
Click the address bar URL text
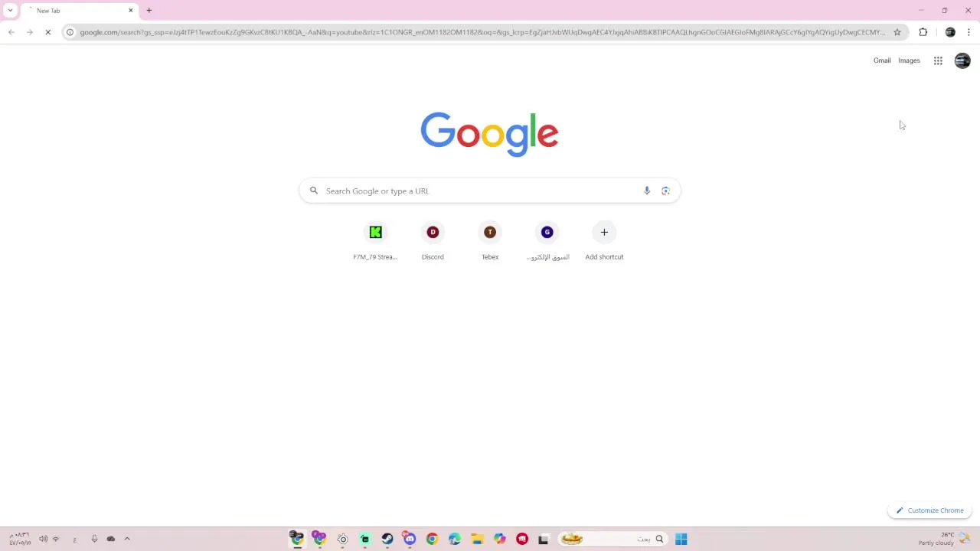(482, 32)
